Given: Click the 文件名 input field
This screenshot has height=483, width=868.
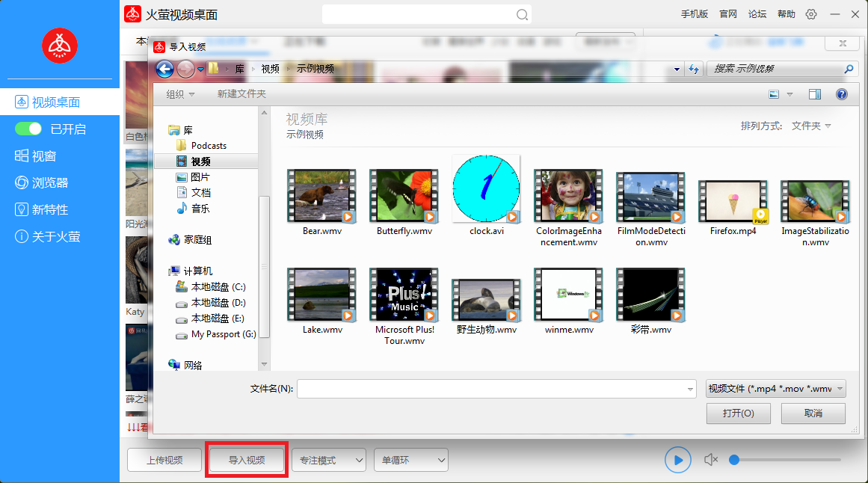Looking at the screenshot, I should point(496,389).
